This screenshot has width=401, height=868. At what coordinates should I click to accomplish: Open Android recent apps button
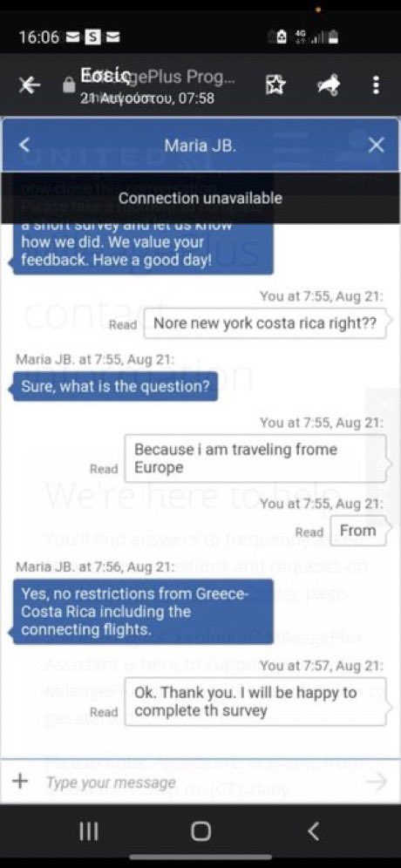click(89, 831)
